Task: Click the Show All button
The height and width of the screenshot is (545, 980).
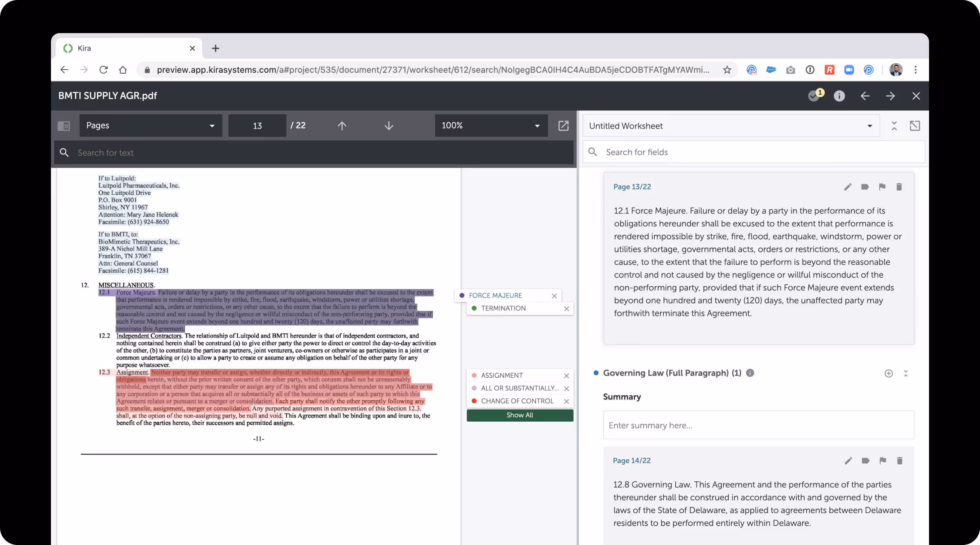Action: pyautogui.click(x=520, y=415)
